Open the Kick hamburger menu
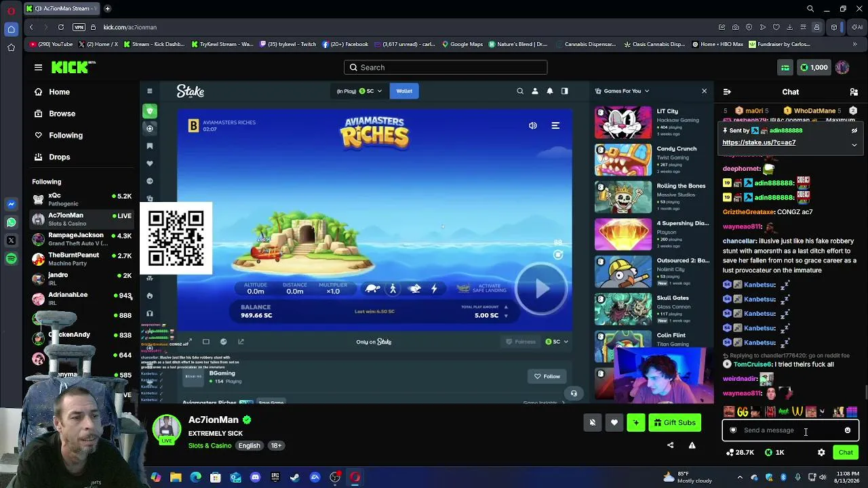 [x=38, y=67]
